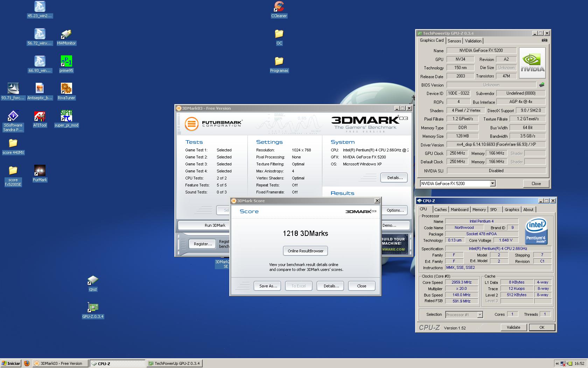Click the Firefox quick launch icon
The width and height of the screenshot is (588, 368).
tap(27, 363)
